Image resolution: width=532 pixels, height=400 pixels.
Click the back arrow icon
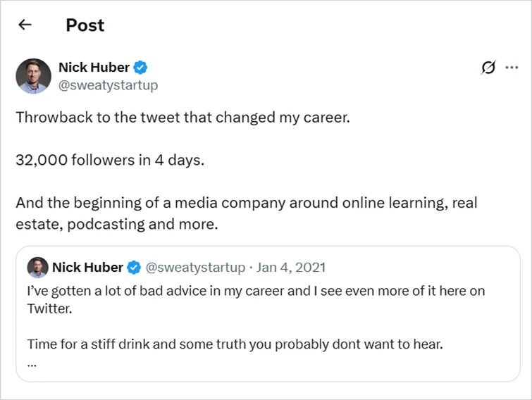25,25
